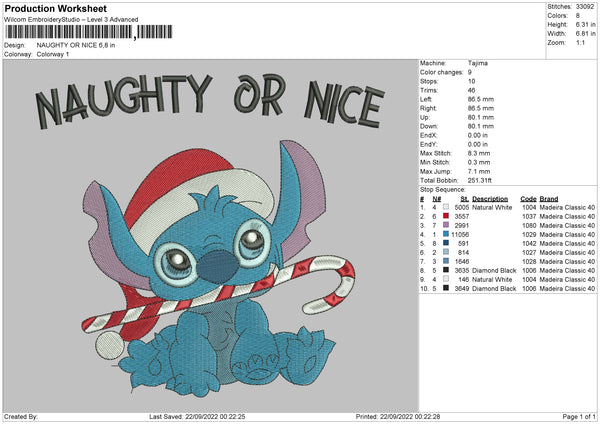This screenshot has width=600, height=424.
Task: Click the black swatch beside stitch count 3635
Action: [x=446, y=270]
